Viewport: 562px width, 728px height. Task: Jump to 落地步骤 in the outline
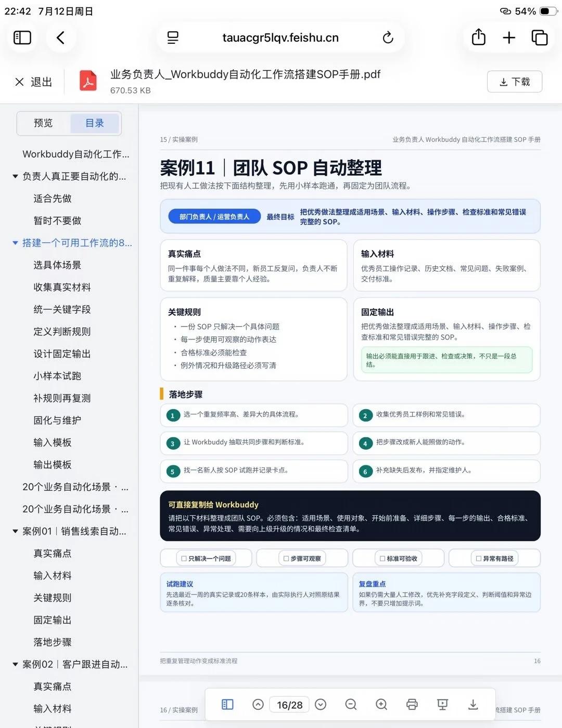[53, 642]
